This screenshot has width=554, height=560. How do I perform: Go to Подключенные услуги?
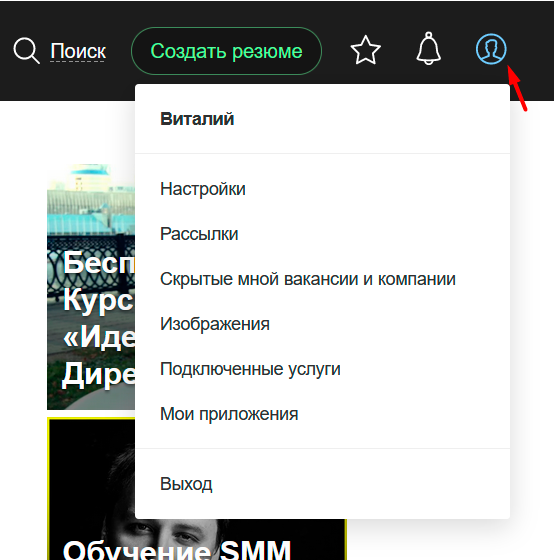[x=250, y=369]
